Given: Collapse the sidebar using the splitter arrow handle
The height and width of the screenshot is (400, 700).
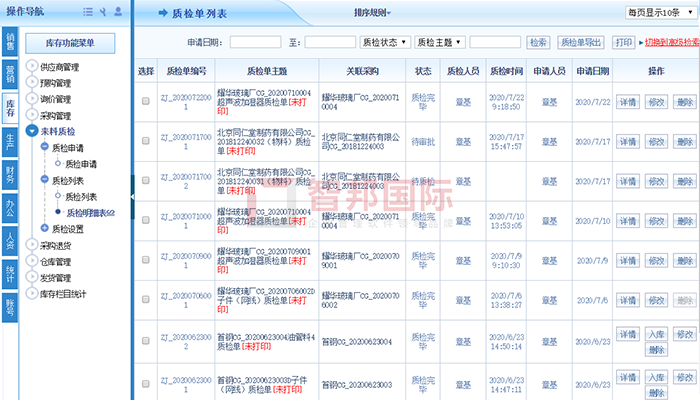Looking at the screenshot, I should pyautogui.click(x=132, y=197).
